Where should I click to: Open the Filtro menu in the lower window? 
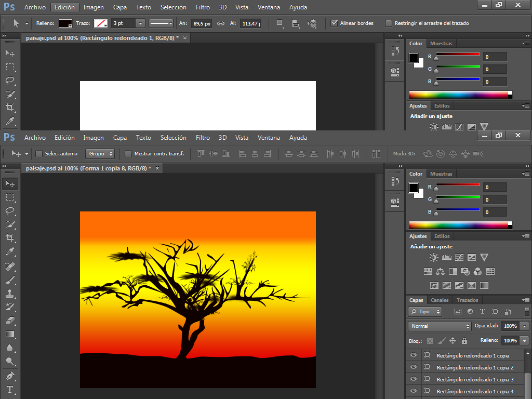pyautogui.click(x=203, y=137)
